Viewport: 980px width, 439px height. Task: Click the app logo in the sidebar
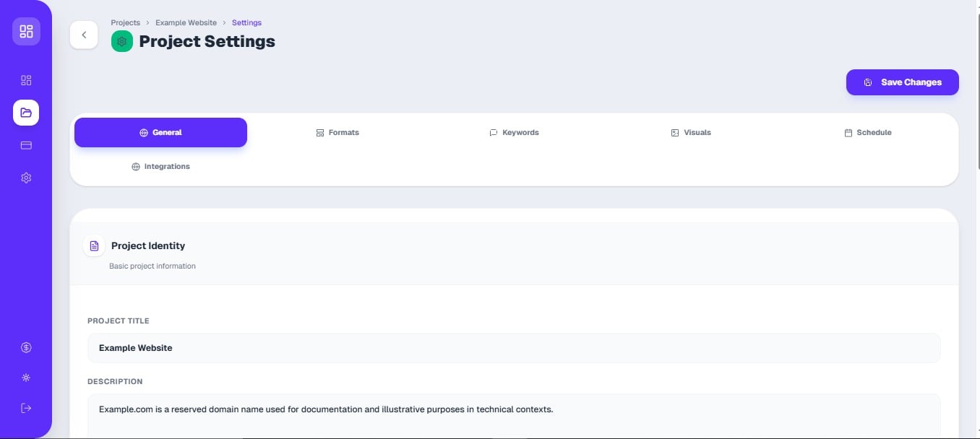[26, 32]
